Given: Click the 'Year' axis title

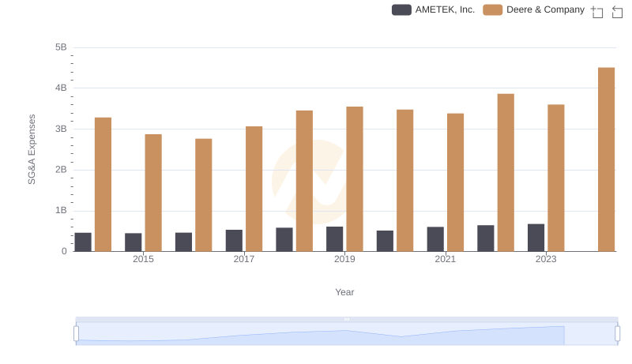Looking at the screenshot, I should tap(344, 292).
